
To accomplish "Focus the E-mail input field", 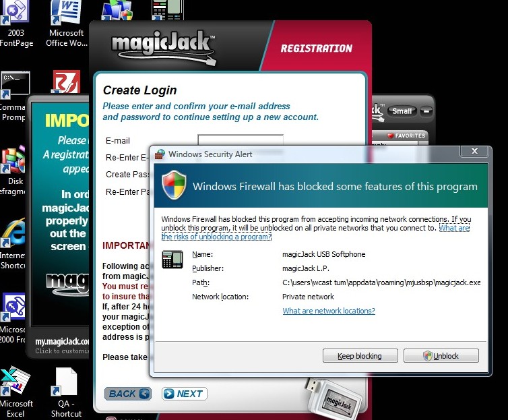I will coord(241,140).
